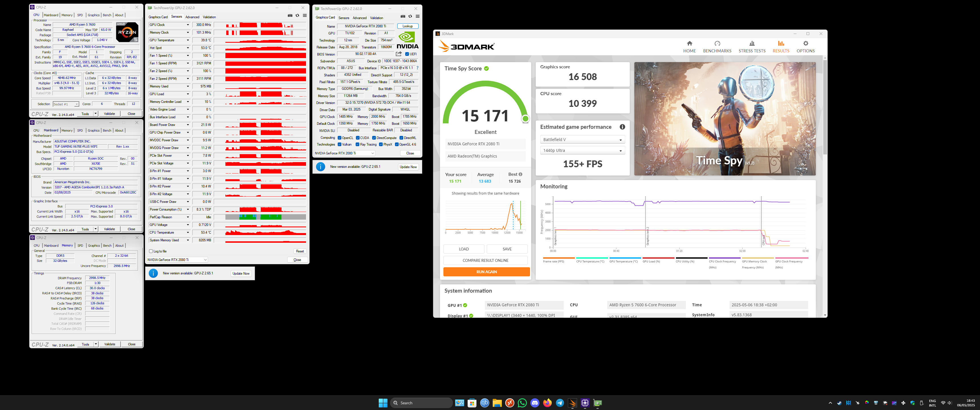The width and height of the screenshot is (980, 410).
Task: Switch to Sensors tab in Graphics Card window
Action: (344, 18)
